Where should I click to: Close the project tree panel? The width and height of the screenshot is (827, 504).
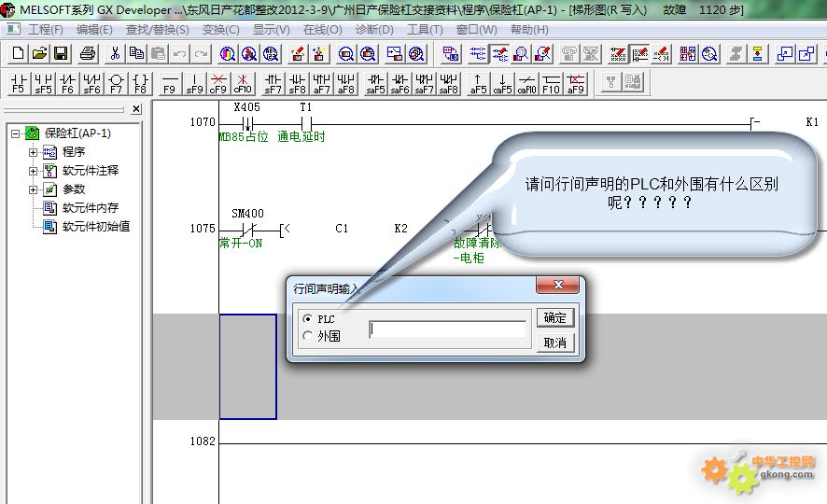coord(136,109)
